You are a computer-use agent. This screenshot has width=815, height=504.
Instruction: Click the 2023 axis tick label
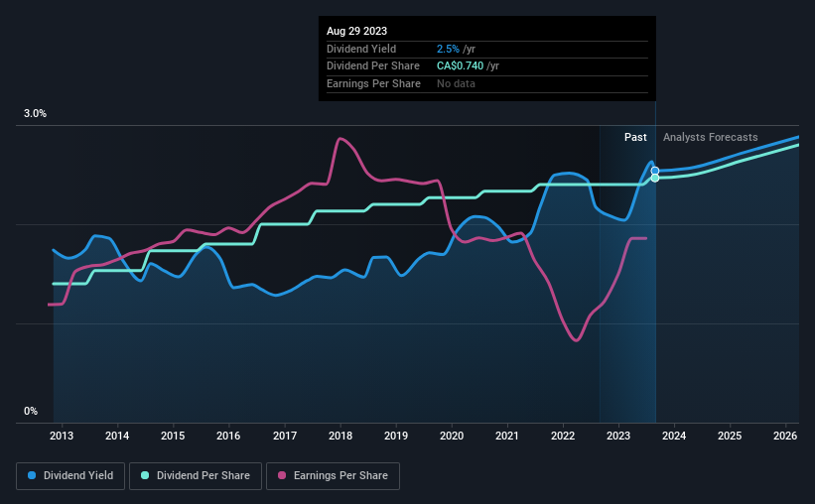618,436
